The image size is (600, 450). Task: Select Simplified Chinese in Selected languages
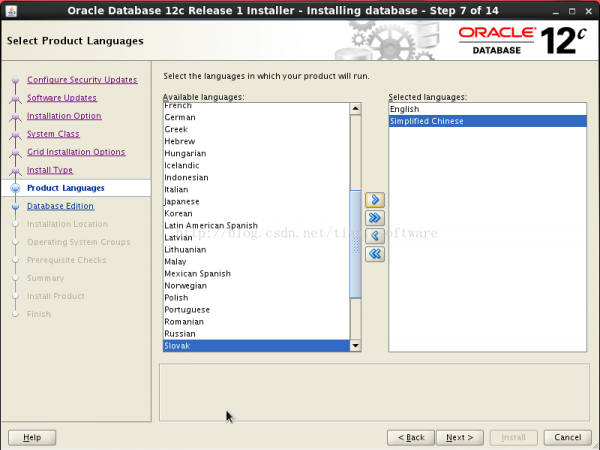point(488,121)
